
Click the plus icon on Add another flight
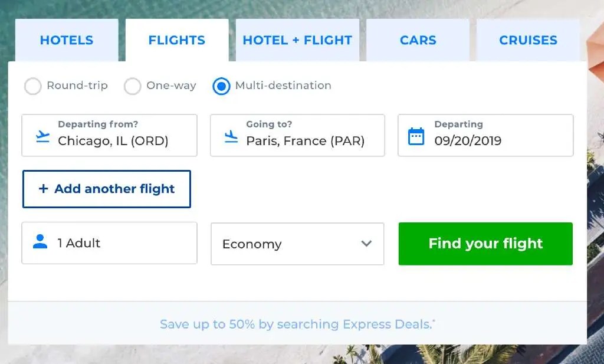point(42,189)
